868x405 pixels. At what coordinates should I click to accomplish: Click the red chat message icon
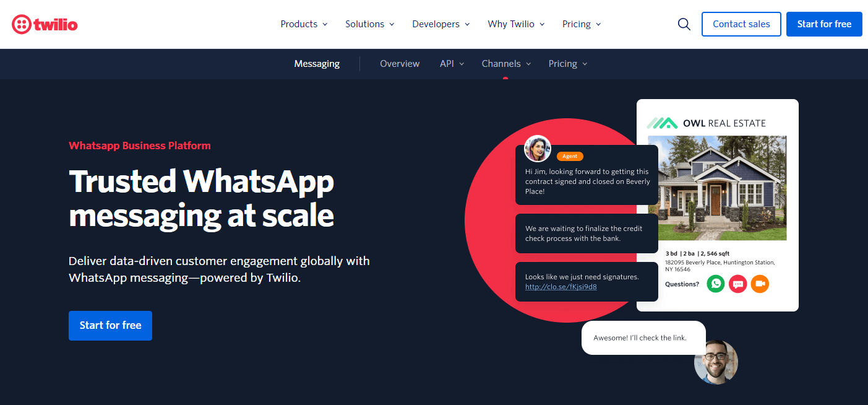pyautogui.click(x=737, y=284)
